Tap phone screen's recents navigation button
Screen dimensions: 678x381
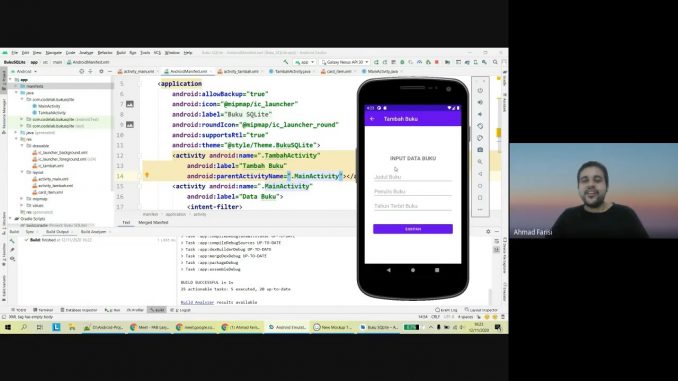tap(437, 270)
